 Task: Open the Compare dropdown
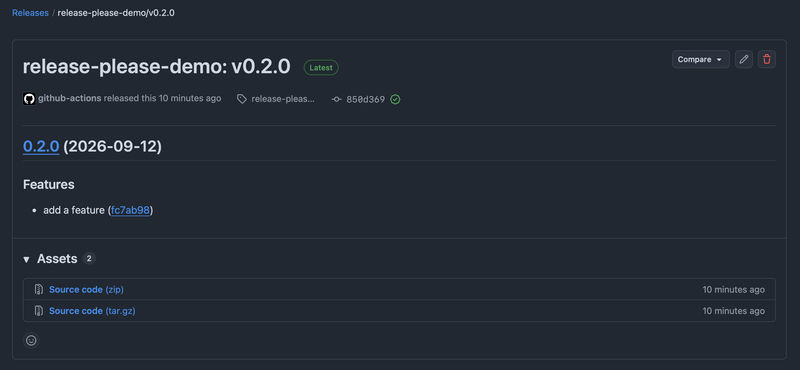point(701,60)
